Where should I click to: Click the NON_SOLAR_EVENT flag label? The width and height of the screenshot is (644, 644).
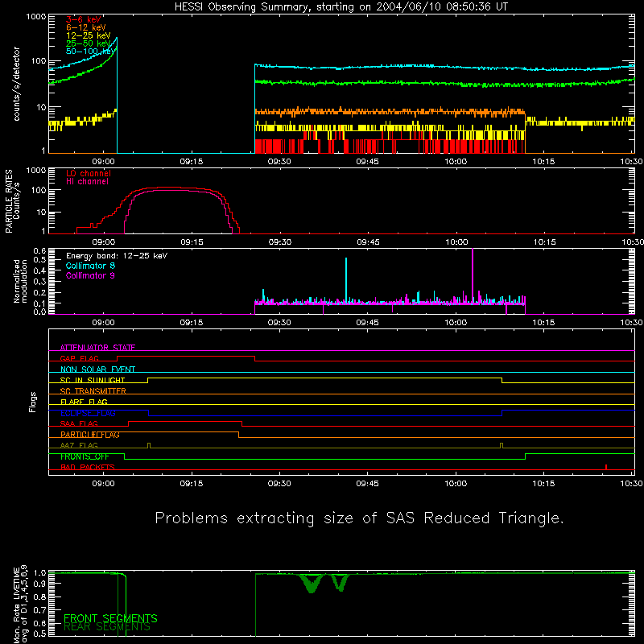pyautogui.click(x=97, y=369)
